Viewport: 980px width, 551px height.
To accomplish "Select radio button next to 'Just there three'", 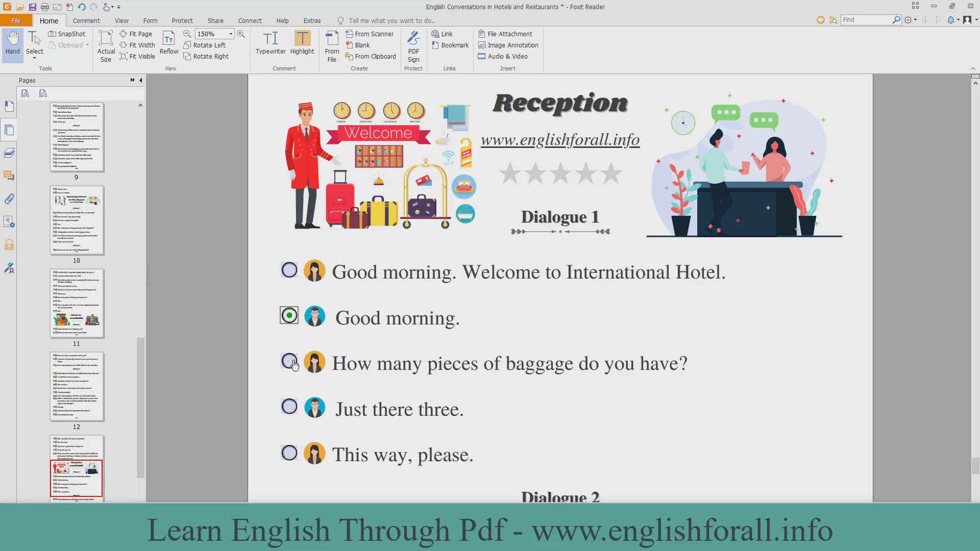I will (x=289, y=407).
